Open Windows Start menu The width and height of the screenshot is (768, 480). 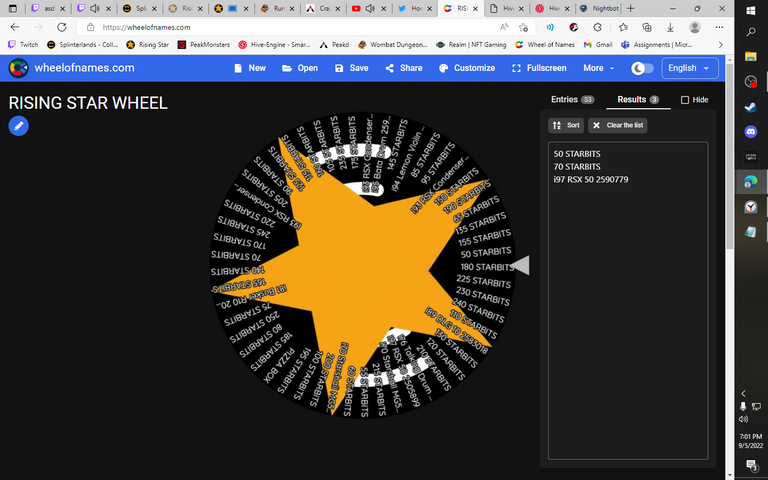tap(751, 10)
